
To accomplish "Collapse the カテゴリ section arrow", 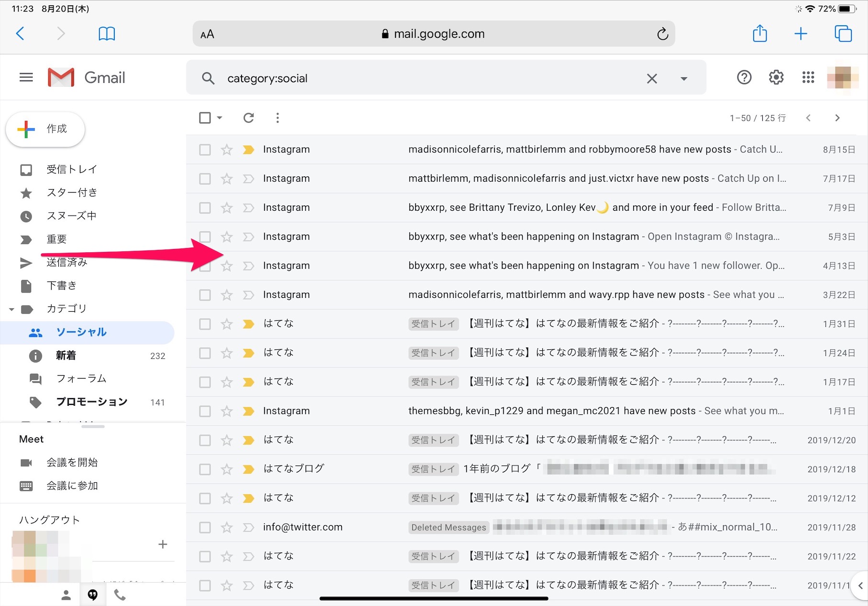I will coord(11,309).
